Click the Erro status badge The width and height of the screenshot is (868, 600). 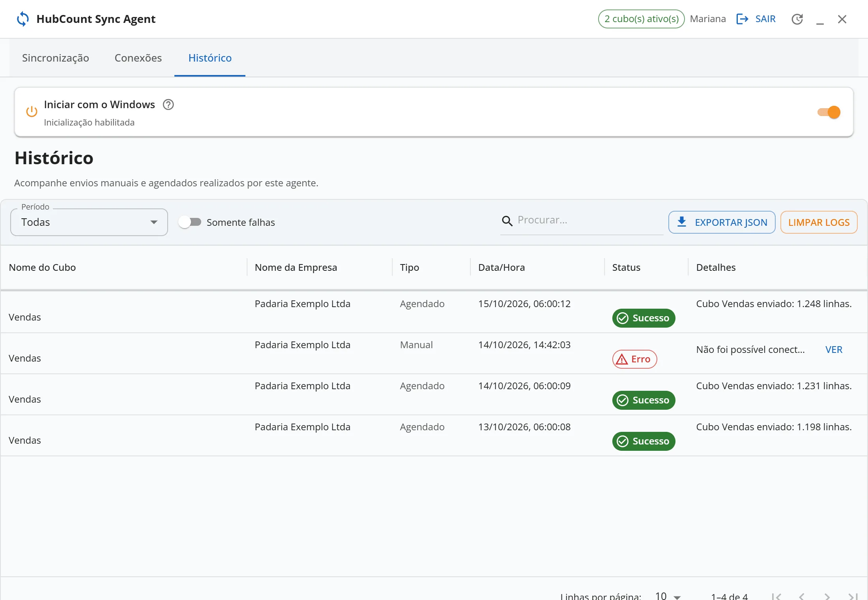click(x=634, y=359)
